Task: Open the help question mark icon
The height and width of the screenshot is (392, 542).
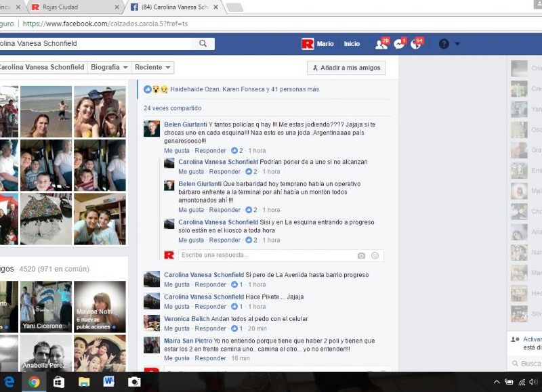Action: coord(444,44)
